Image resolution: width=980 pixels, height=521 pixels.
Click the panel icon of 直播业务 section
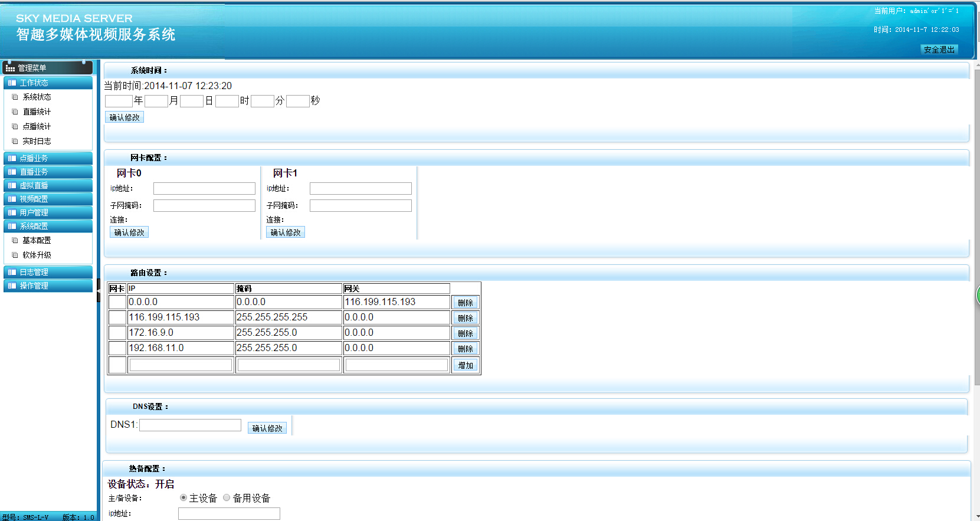tap(12, 172)
